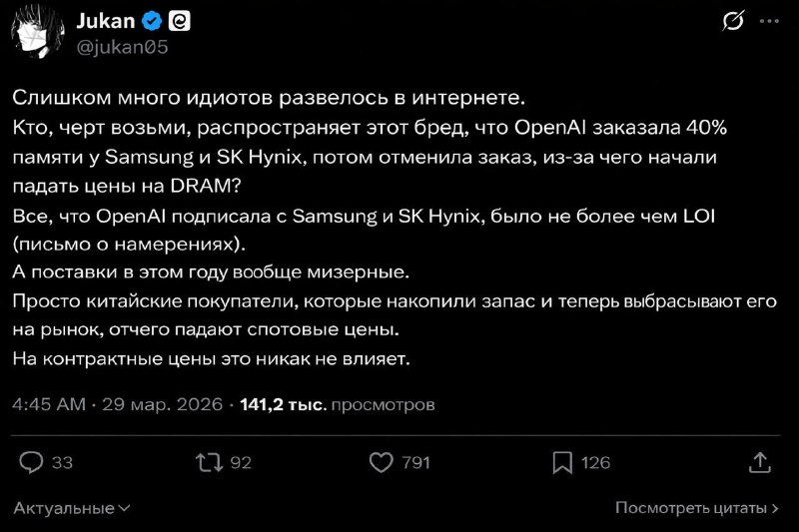The image size is (799, 532).
Task: Open Jukan's profile avatar picture
Action: pos(36,31)
